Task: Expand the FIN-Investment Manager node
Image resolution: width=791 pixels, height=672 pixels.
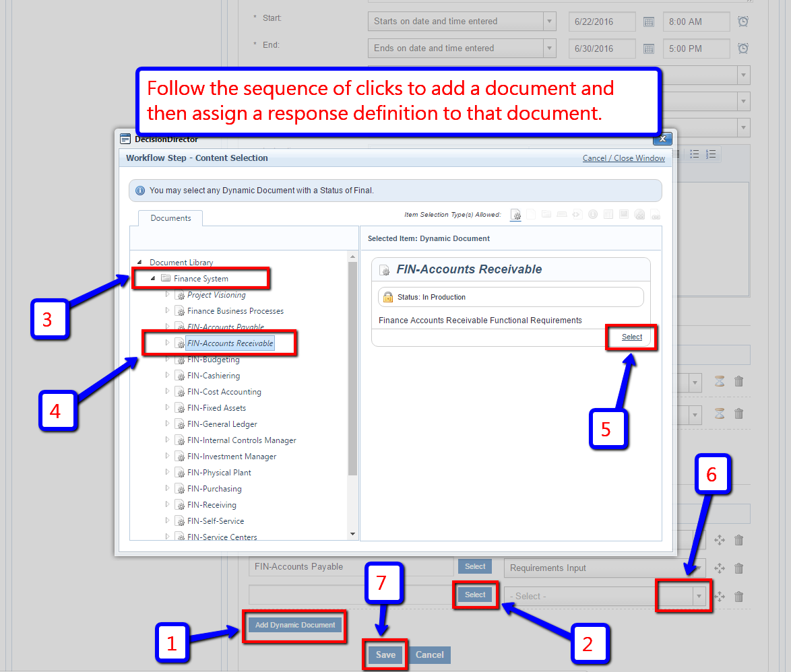Action: [167, 456]
